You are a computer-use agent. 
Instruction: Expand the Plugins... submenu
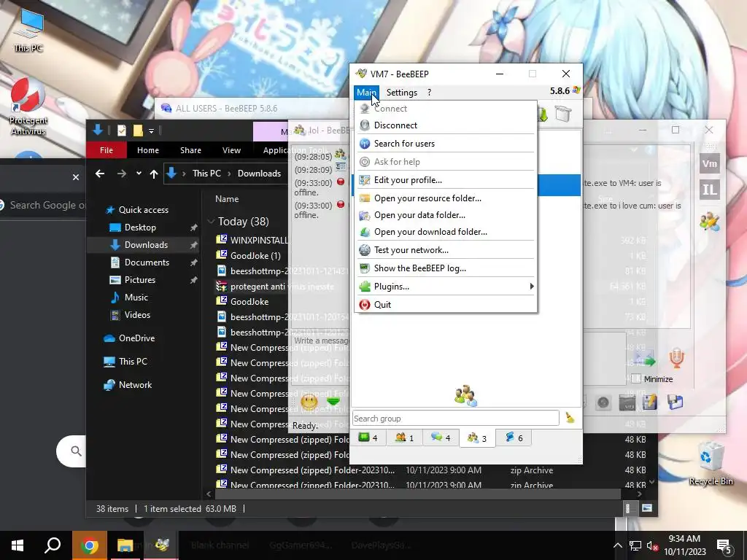[446, 286]
